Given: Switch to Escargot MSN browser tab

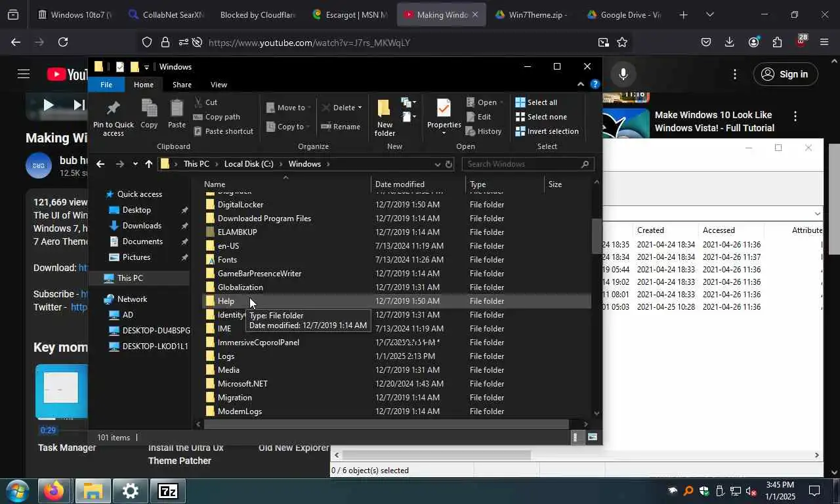Looking at the screenshot, I should tap(350, 14).
